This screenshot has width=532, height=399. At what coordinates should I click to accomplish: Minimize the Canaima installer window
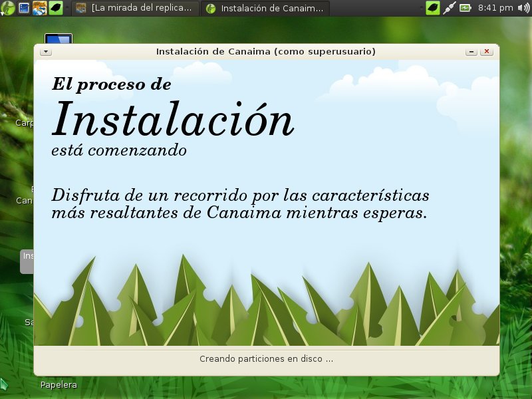(x=471, y=52)
